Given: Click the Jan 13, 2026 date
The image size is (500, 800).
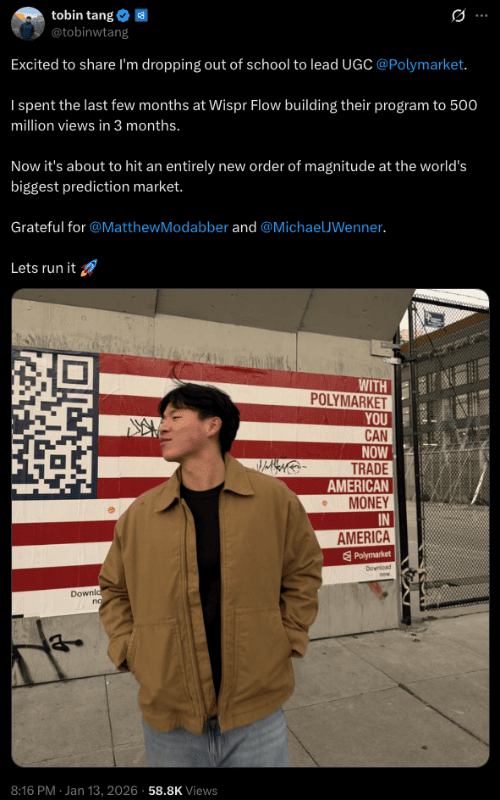Looking at the screenshot, I should pyautogui.click(x=102, y=790).
